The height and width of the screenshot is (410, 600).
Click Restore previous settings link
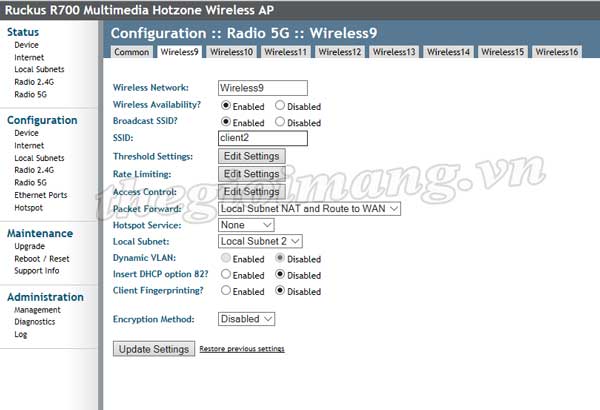click(x=242, y=349)
